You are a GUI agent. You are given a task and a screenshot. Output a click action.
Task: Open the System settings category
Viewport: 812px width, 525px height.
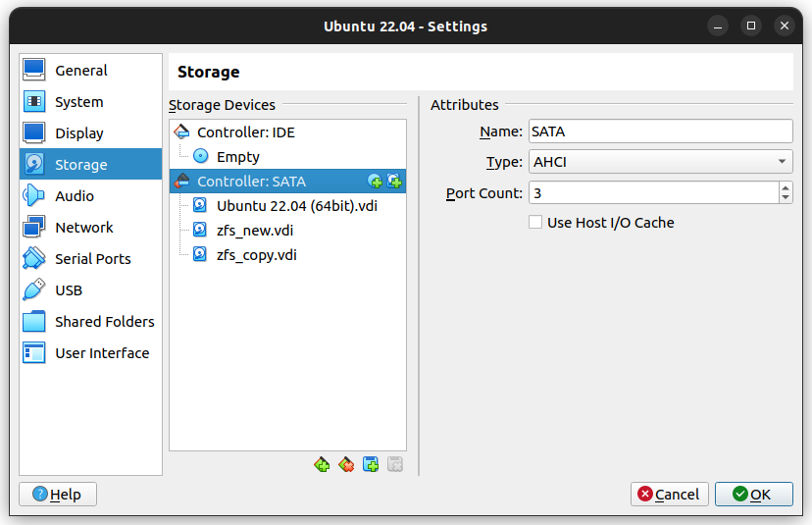pos(78,102)
